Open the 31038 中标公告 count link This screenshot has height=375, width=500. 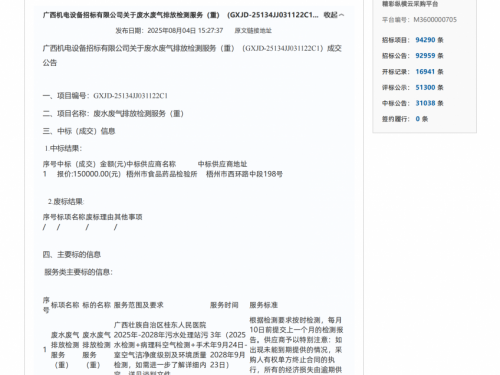[425, 103]
